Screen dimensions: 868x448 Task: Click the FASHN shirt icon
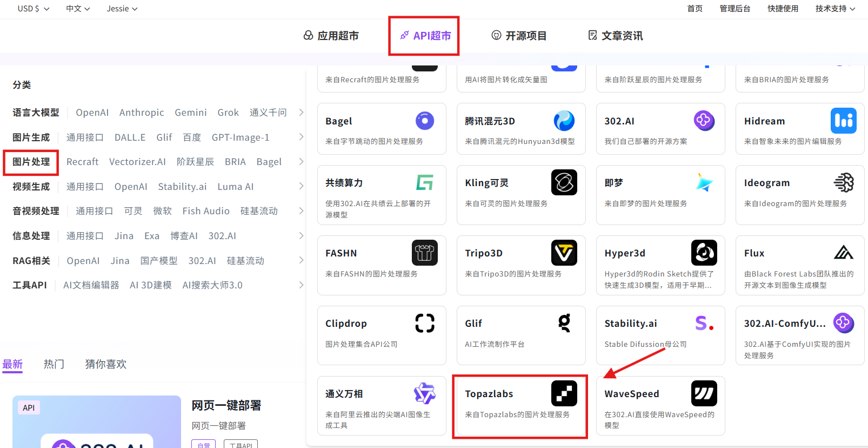click(x=424, y=253)
